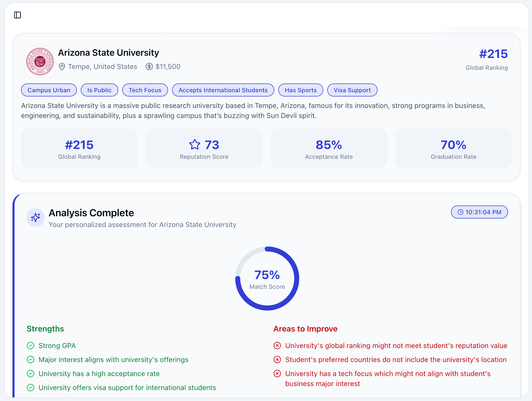
Task: Click the Tempe, United States location text
Action: click(103, 67)
